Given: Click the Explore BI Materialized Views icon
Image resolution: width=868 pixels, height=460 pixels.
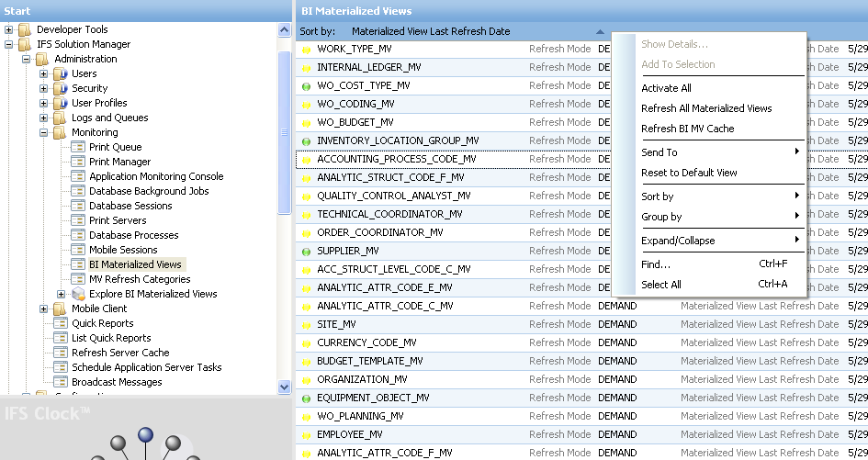Looking at the screenshot, I should [78, 294].
